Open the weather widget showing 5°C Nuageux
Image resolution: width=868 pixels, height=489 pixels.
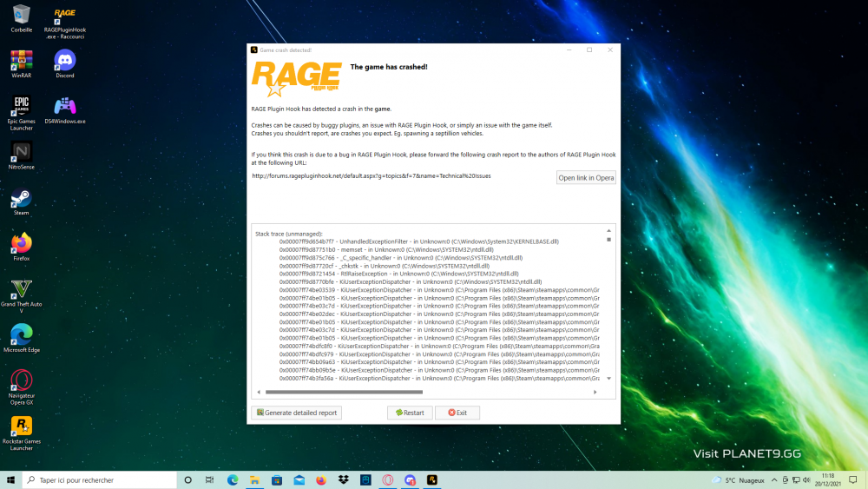point(739,480)
